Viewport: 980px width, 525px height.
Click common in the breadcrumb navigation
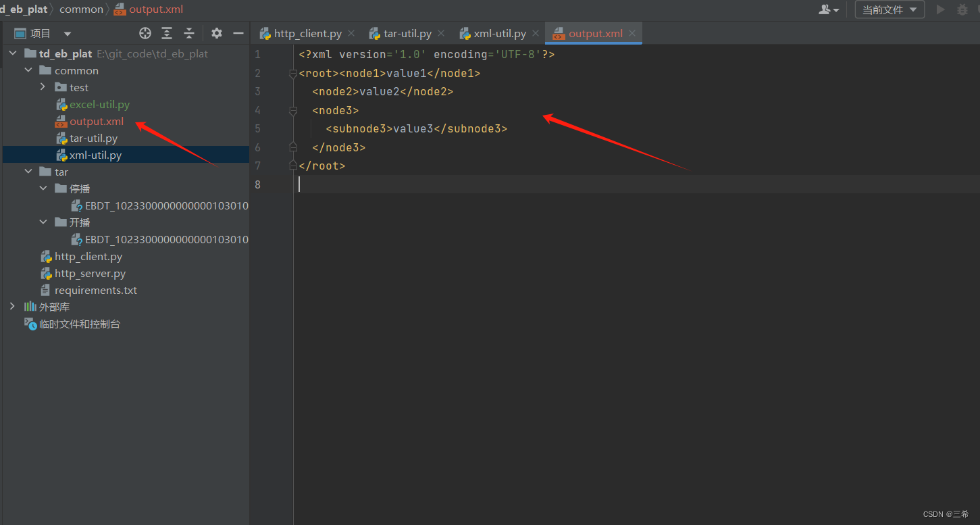pos(81,9)
